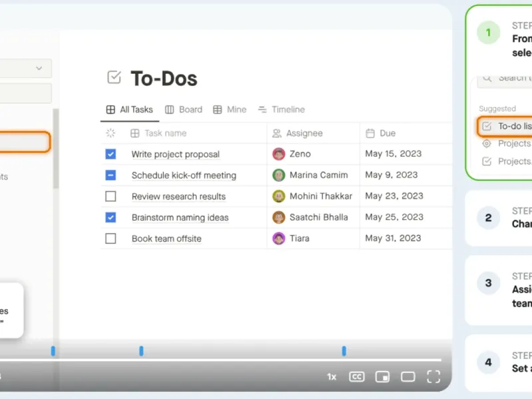This screenshot has width=532, height=399.
Task: Switch to theater mode icon
Action: click(408, 376)
